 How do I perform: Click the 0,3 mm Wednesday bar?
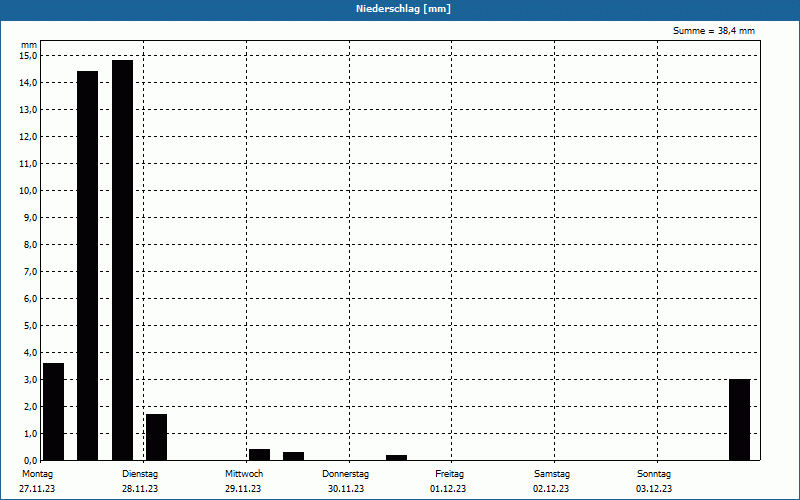293,456
